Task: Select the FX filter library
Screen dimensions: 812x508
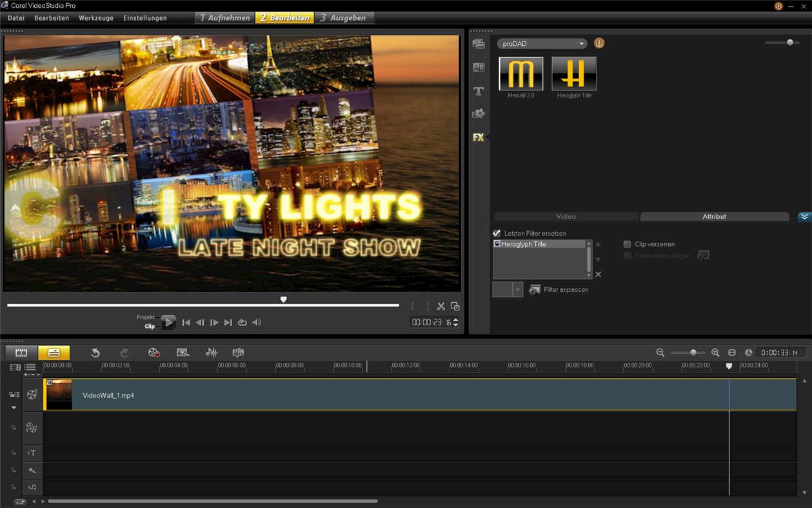Action: pyautogui.click(x=479, y=137)
